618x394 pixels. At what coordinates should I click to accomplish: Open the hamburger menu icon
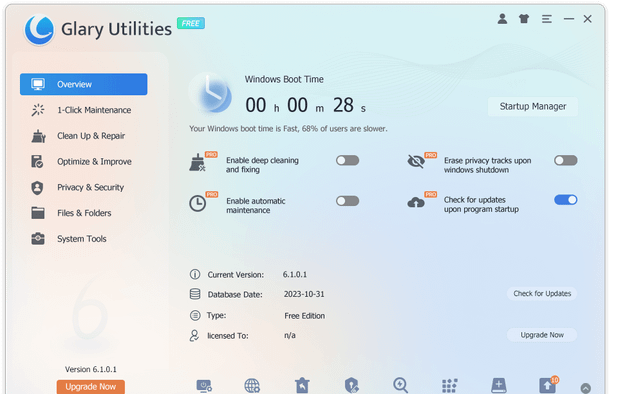[546, 19]
